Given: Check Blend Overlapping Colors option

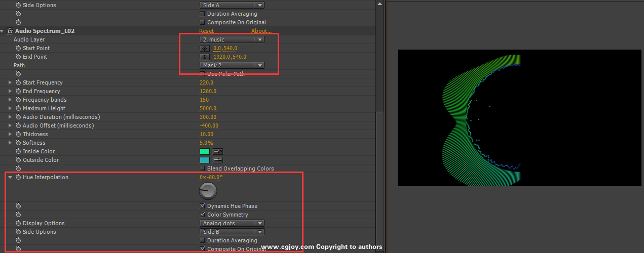Looking at the screenshot, I should [x=203, y=168].
